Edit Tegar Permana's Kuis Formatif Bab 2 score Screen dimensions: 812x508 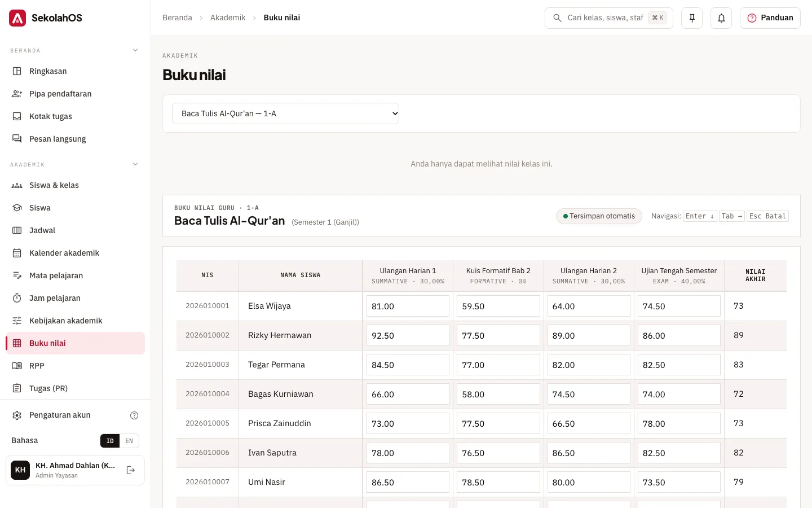498,365
